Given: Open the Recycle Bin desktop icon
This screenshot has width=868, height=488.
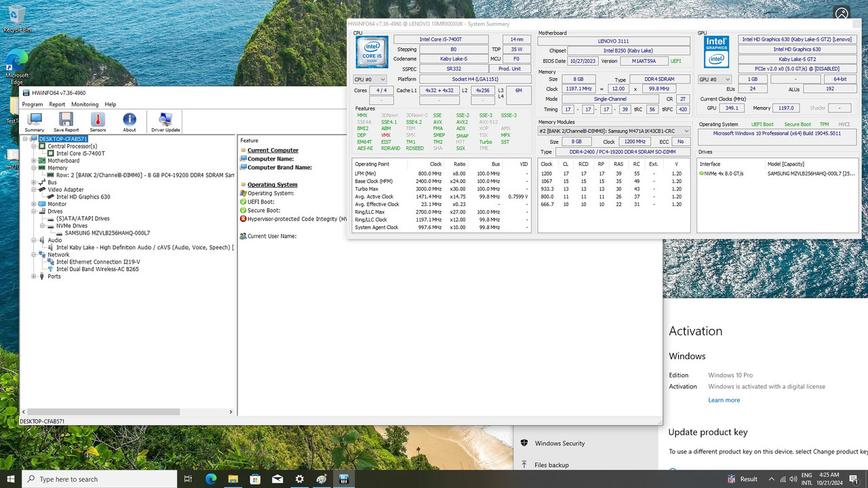Looking at the screenshot, I should tap(17, 18).
